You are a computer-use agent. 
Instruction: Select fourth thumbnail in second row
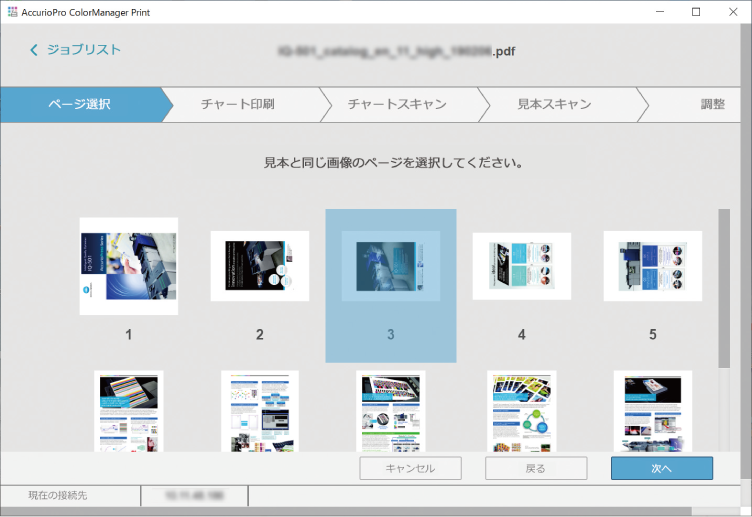(x=522, y=410)
